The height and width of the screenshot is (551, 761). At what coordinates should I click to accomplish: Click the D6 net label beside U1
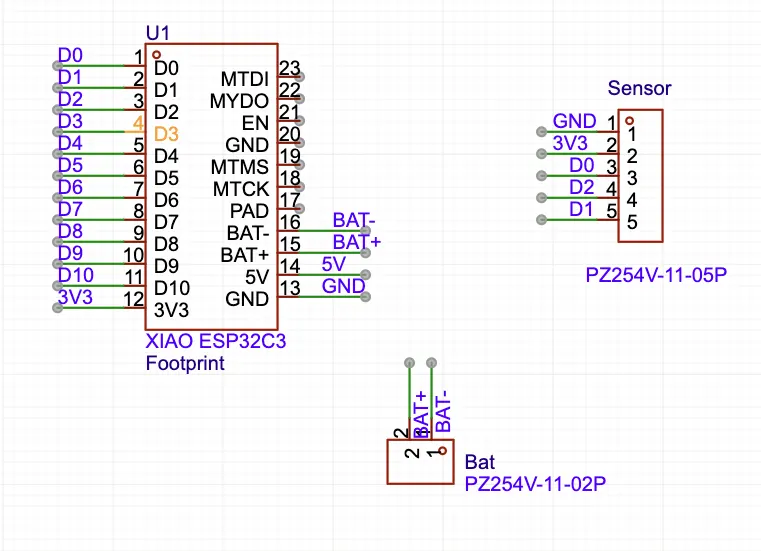point(70,187)
